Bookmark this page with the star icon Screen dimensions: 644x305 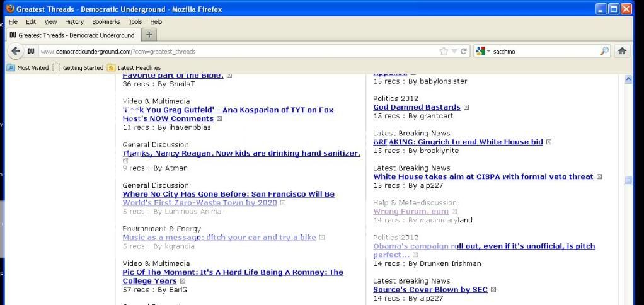(444, 51)
